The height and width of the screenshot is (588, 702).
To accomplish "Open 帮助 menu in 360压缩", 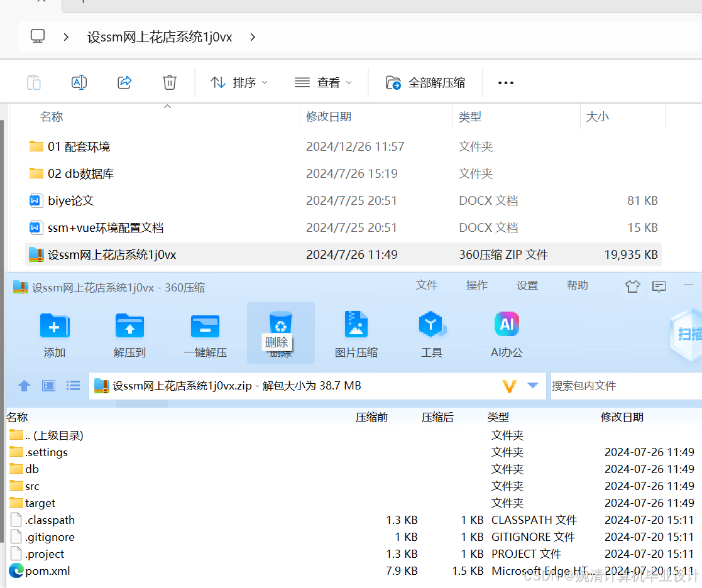I will click(577, 285).
